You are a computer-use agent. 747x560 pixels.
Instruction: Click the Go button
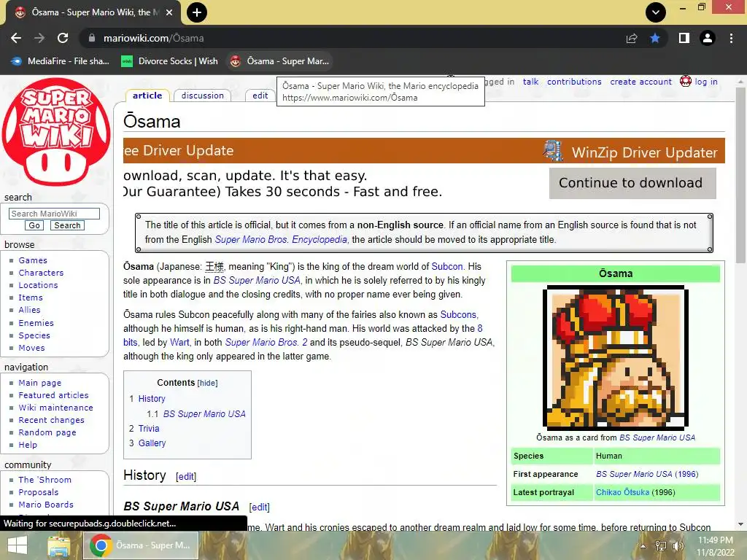(34, 225)
